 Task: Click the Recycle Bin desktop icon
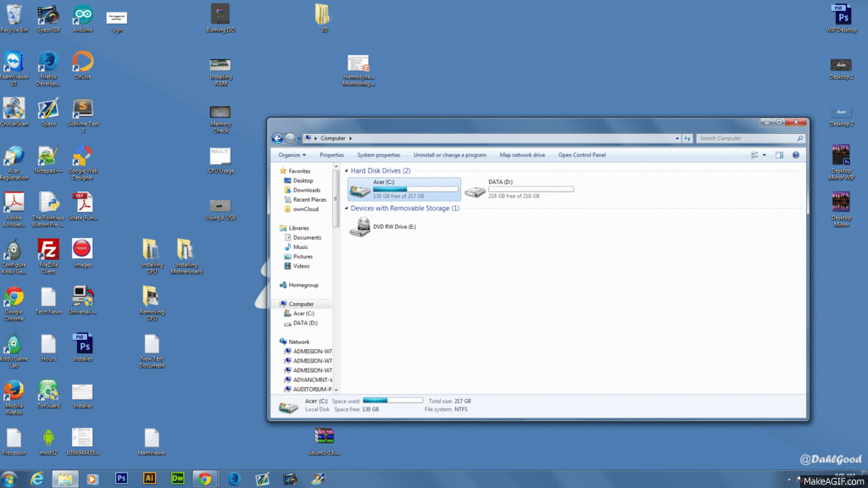(x=14, y=15)
